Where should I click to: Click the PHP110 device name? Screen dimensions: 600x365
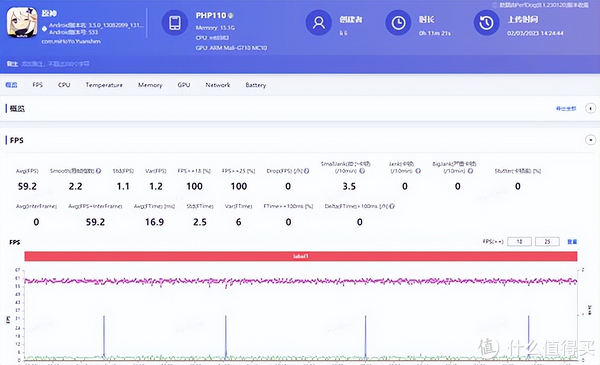[x=211, y=16]
